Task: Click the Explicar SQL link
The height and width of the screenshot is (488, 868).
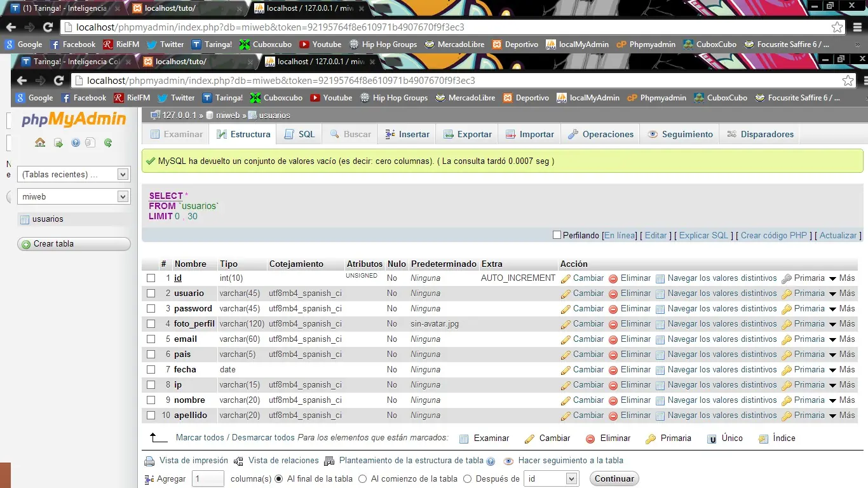Action: [x=703, y=235]
